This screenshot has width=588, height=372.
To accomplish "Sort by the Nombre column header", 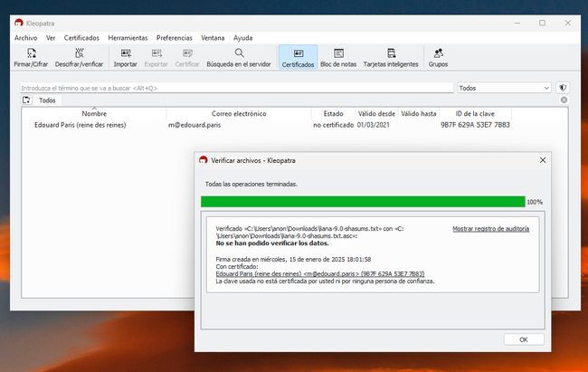I will click(x=94, y=114).
